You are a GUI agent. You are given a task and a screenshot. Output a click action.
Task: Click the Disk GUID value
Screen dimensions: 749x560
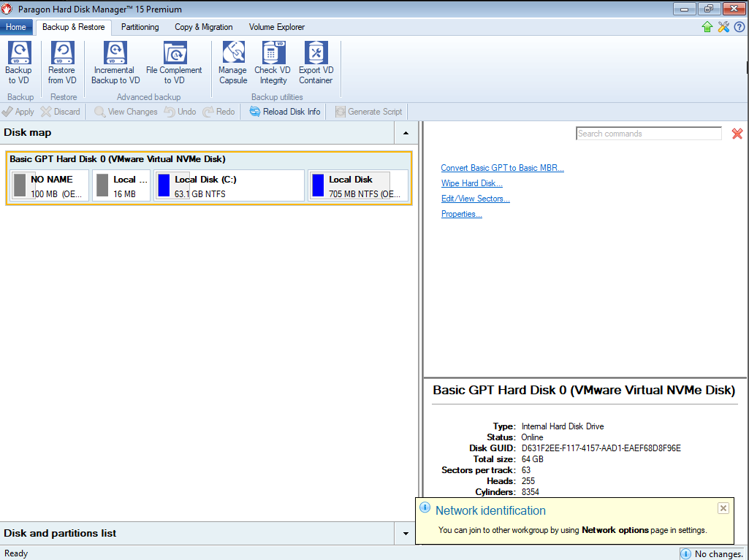pos(601,448)
